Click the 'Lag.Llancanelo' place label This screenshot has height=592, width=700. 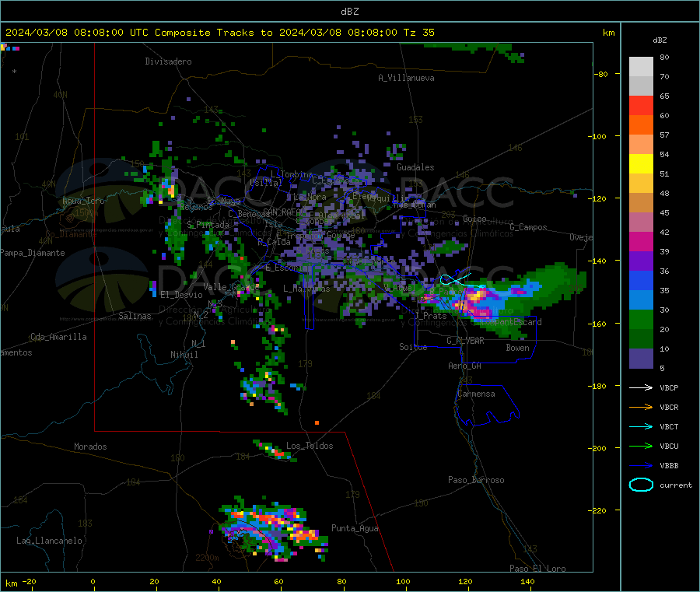(49, 541)
